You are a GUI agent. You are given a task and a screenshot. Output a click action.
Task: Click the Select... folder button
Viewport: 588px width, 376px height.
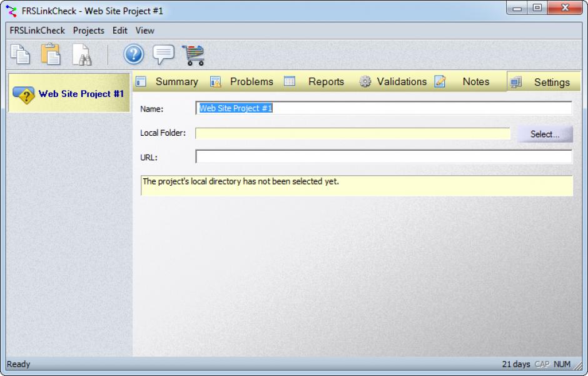pyautogui.click(x=545, y=135)
